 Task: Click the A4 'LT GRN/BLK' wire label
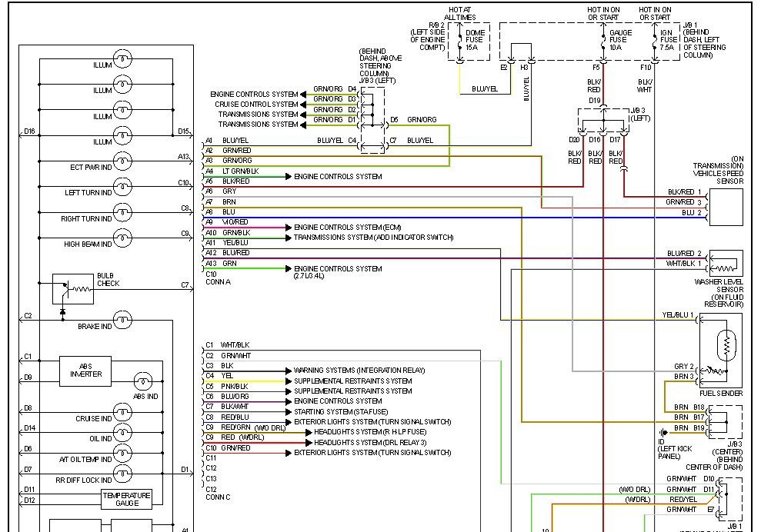pos(240,171)
